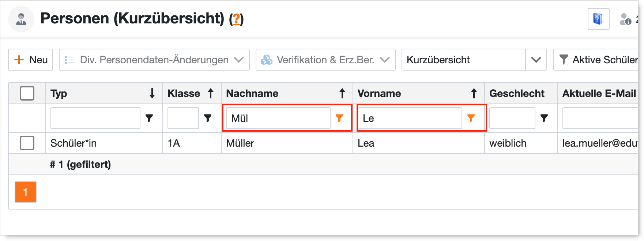Toggle the select-all checkbox in table header
644x241 pixels.
coord(27,93)
